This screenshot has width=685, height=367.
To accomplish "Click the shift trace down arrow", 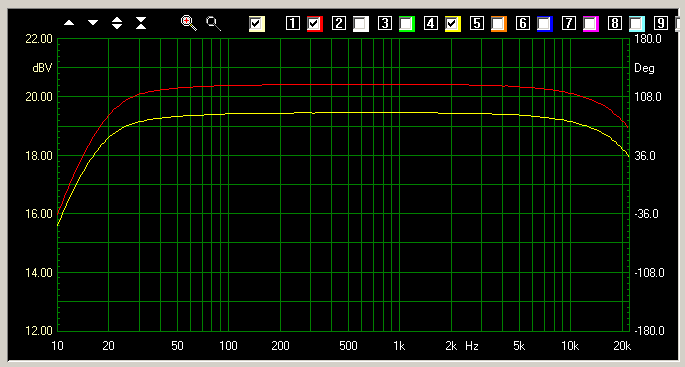I will [93, 23].
